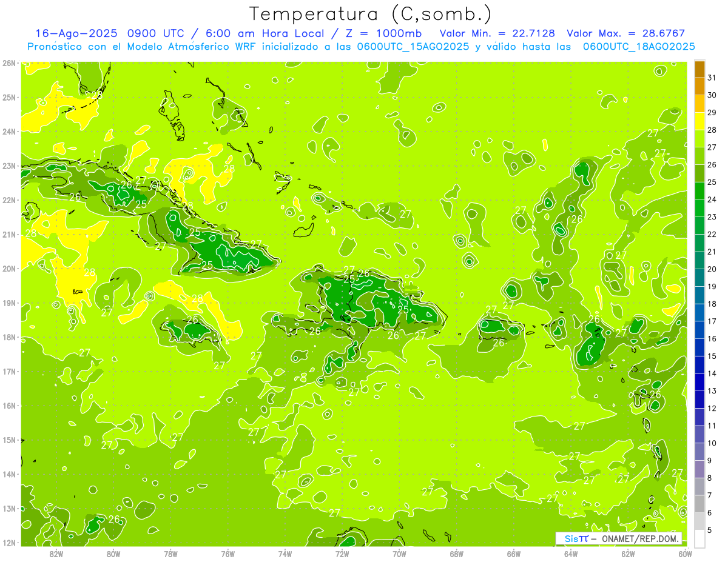Screen dimensions: 728x562
Task: Click the '22N' latitude axis label
Action: pyautogui.click(x=8, y=200)
